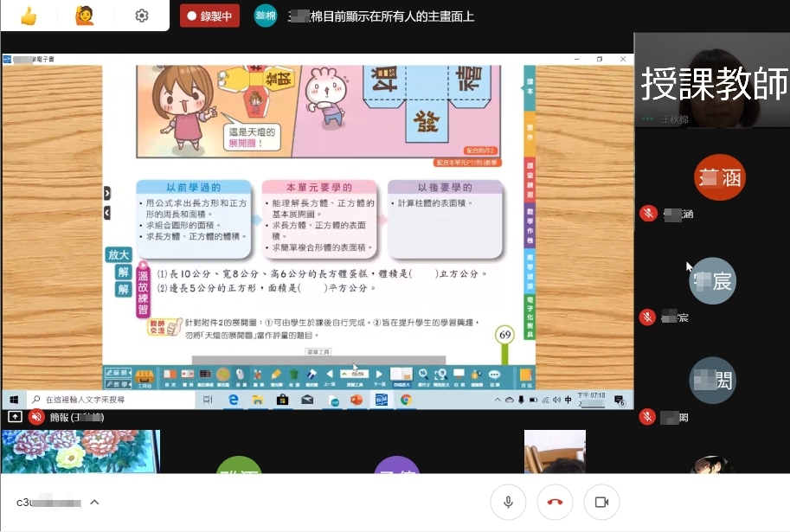Screen dimensions: 790x532
Task: Click the previous page arrow in e-book toolbar
Action: pos(330,375)
